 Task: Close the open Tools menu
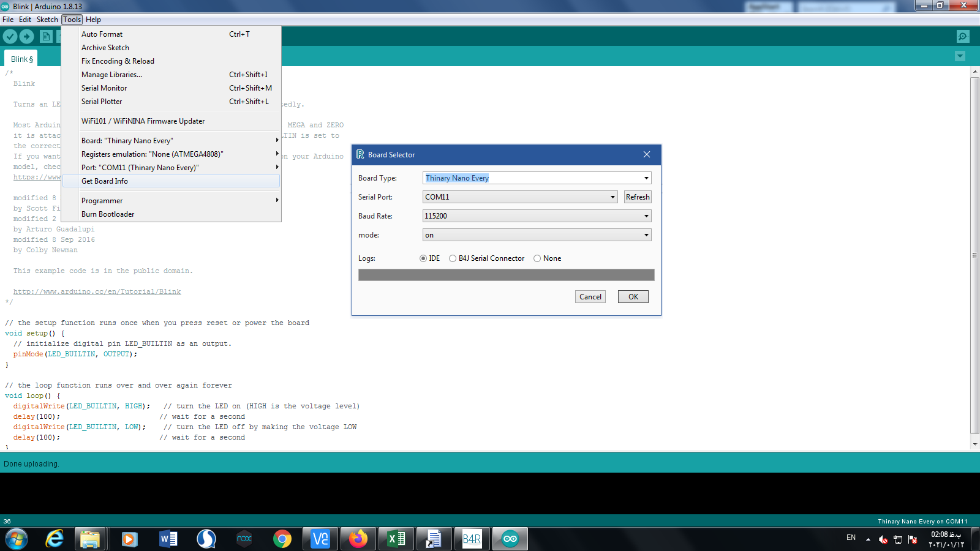(x=72, y=20)
